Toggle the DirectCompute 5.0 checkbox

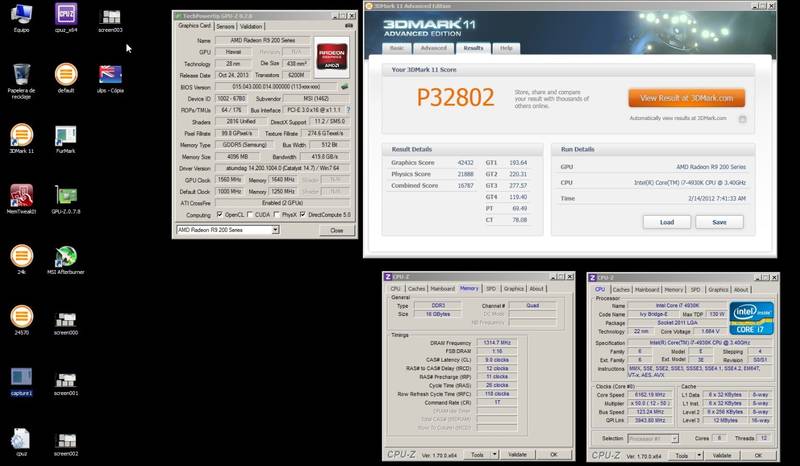303,215
